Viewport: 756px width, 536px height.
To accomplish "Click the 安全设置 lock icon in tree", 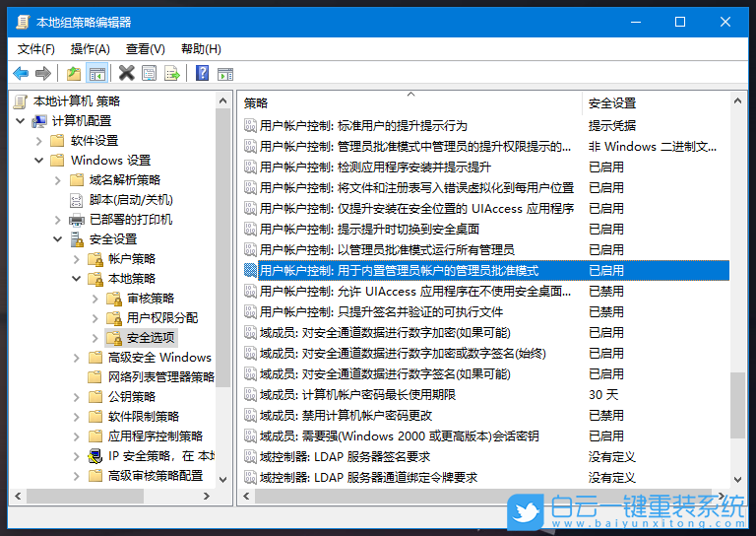I will pyautogui.click(x=77, y=239).
